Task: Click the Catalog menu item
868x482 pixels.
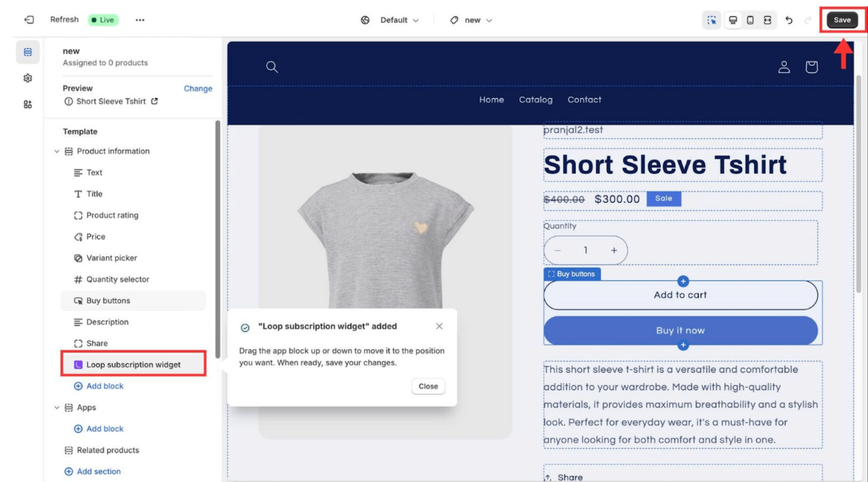Action: click(x=536, y=100)
